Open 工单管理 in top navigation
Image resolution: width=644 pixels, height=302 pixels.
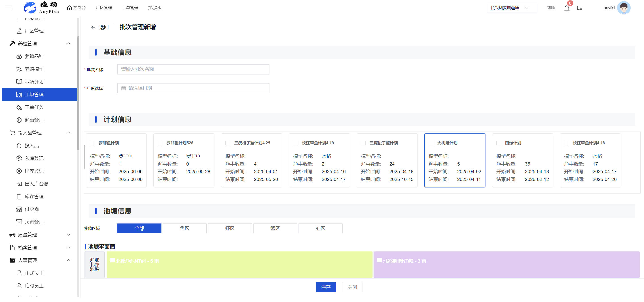130,8
